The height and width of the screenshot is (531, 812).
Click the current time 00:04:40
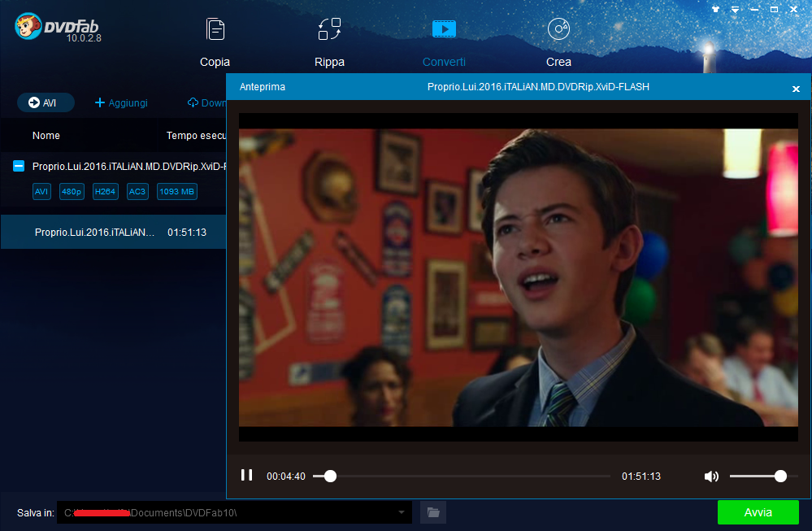(286, 476)
